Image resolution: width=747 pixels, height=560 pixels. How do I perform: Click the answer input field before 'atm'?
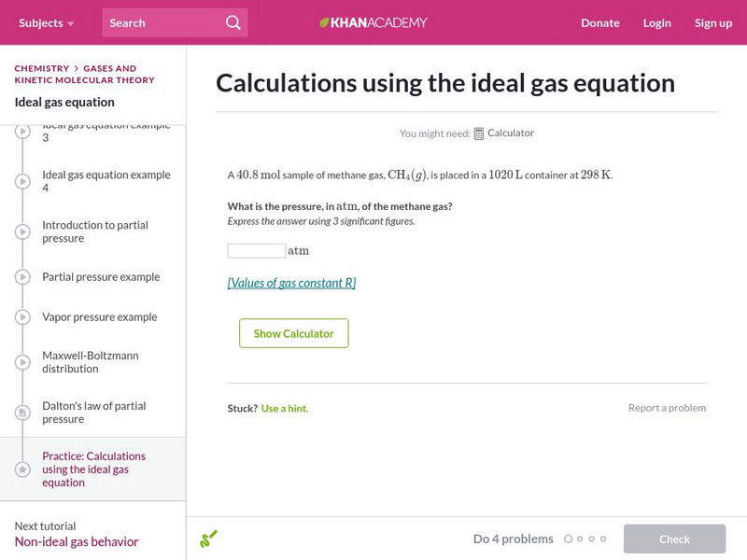coord(256,250)
